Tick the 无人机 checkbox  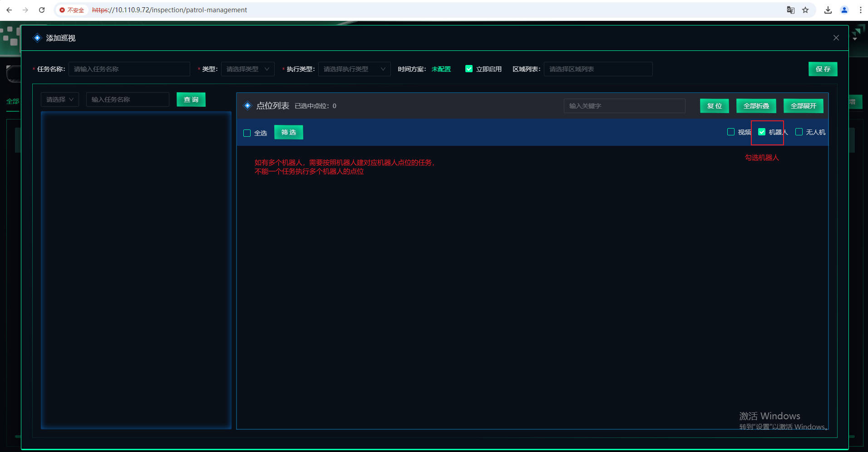tap(799, 132)
